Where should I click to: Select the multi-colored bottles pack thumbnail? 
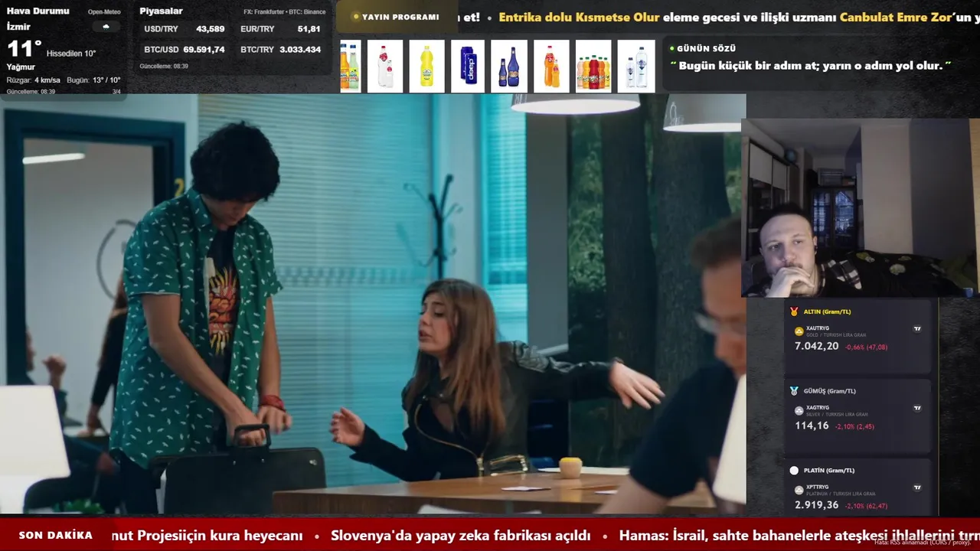(x=593, y=66)
